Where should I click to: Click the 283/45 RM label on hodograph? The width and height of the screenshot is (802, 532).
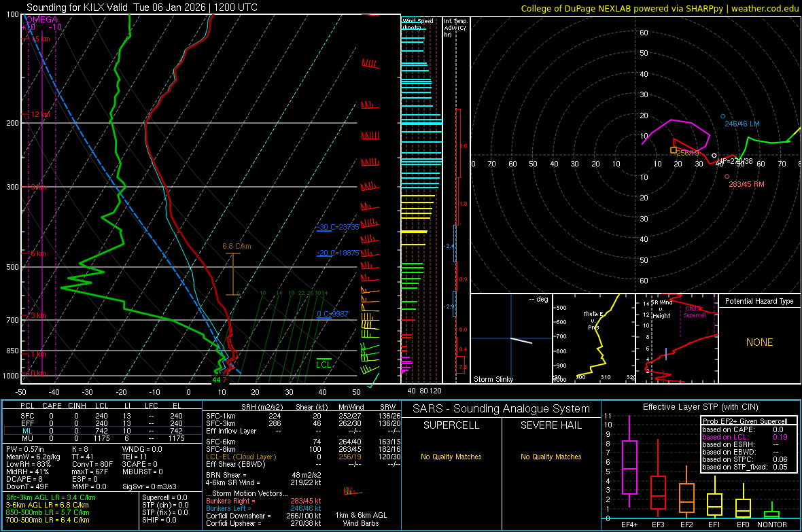746,184
